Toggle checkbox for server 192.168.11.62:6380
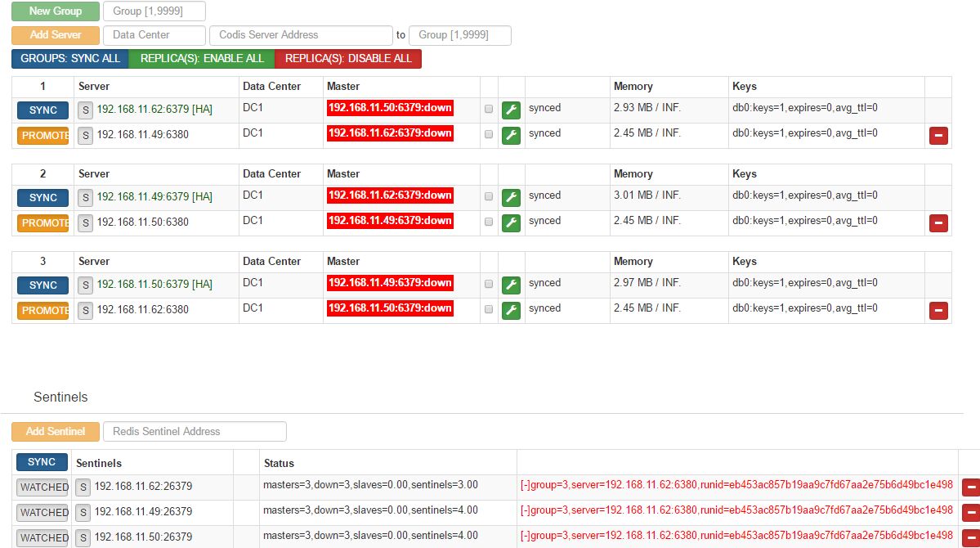Viewport: 980px width, 548px height. coord(489,310)
